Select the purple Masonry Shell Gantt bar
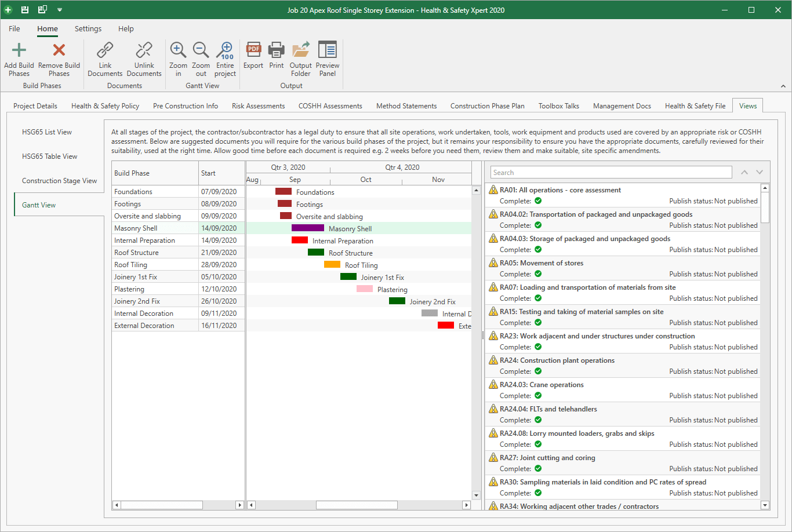Image resolution: width=792 pixels, height=532 pixels. point(308,228)
